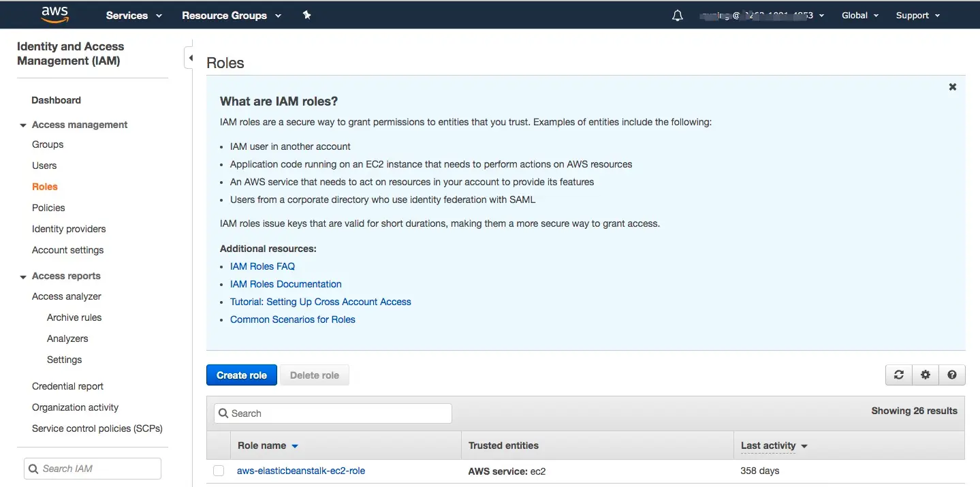
Task: Click the refresh roles icon button
Action: point(899,375)
